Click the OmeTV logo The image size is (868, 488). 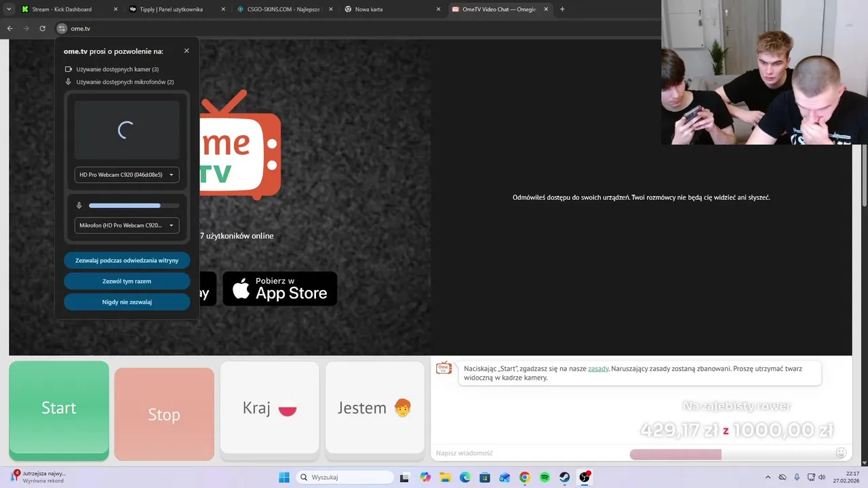tap(241, 144)
